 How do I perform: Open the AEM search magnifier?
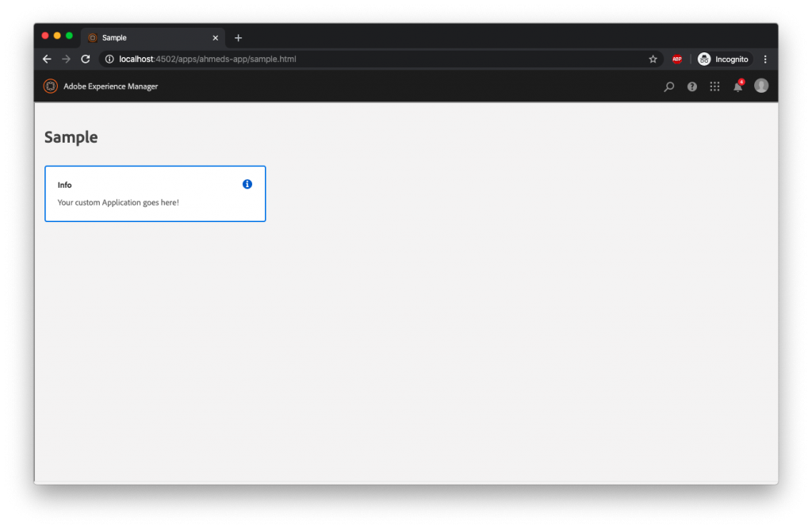tap(669, 86)
